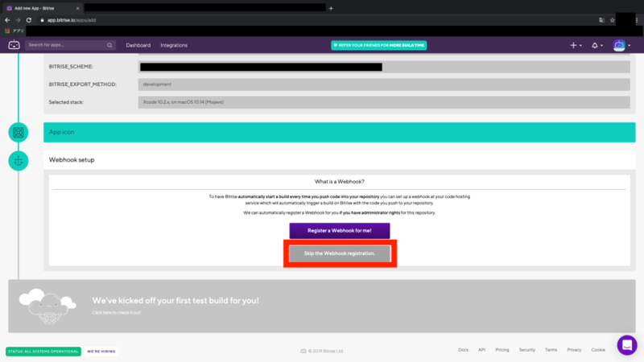Click the Bitrise robot logo
The height and width of the screenshot is (362, 644).
14,45
